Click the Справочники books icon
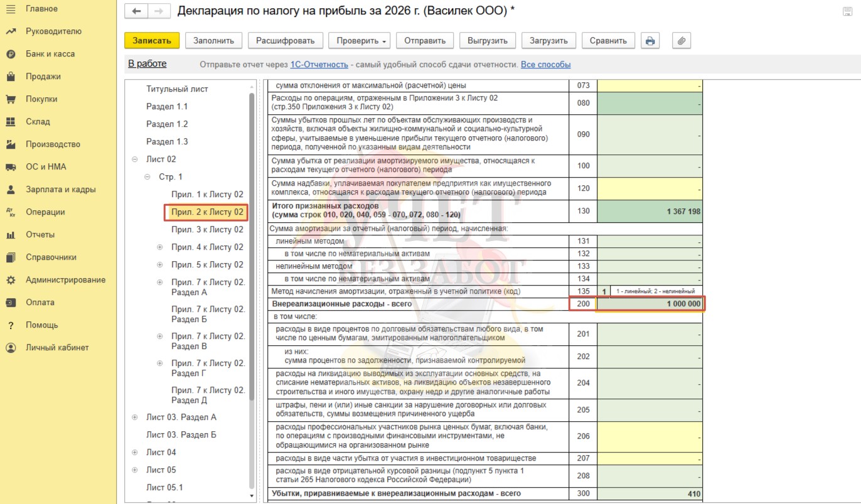 click(10, 257)
